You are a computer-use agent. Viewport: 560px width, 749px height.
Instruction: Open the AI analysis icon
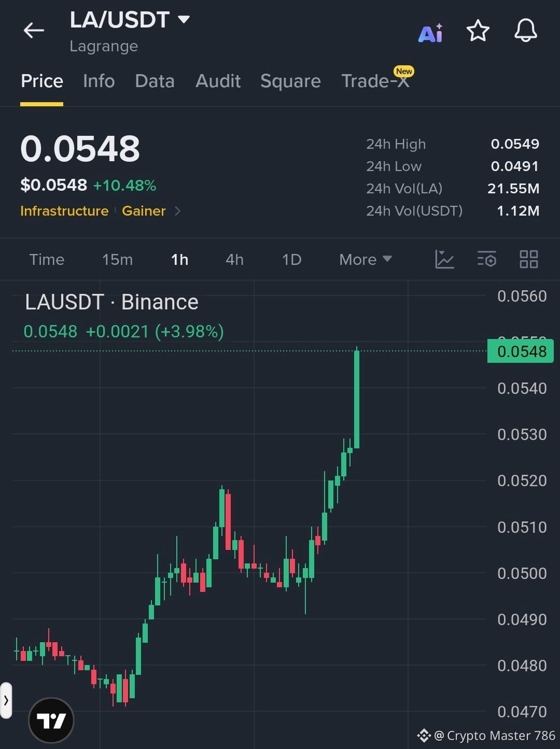[x=431, y=33]
